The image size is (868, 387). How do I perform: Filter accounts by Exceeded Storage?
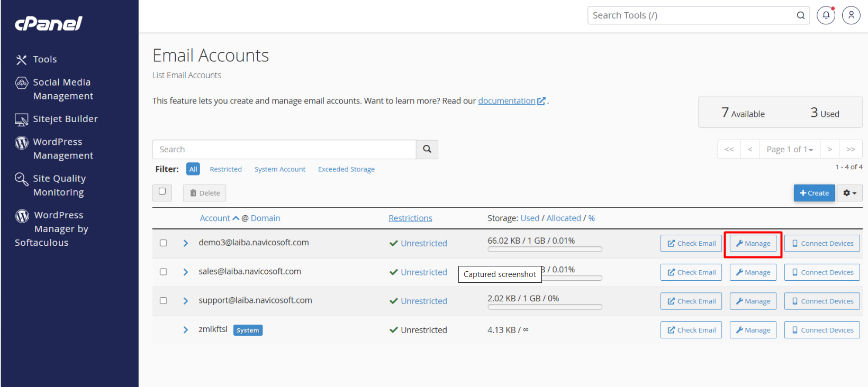pyautogui.click(x=346, y=169)
